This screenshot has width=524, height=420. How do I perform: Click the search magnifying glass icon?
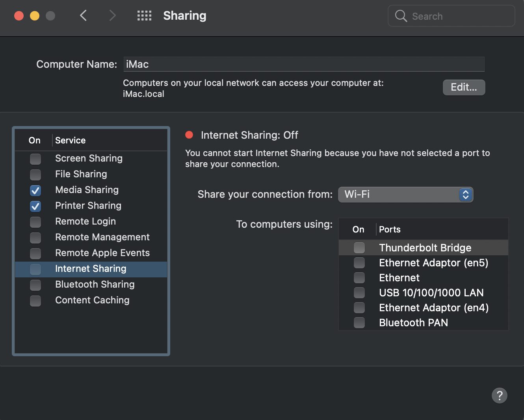coord(401,16)
